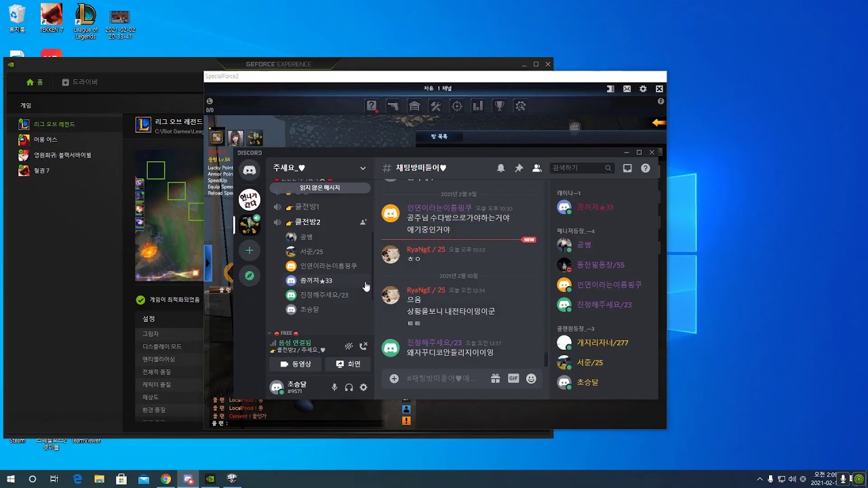Share screen with 화면 button
This screenshot has height=488, width=868.
[x=348, y=364]
